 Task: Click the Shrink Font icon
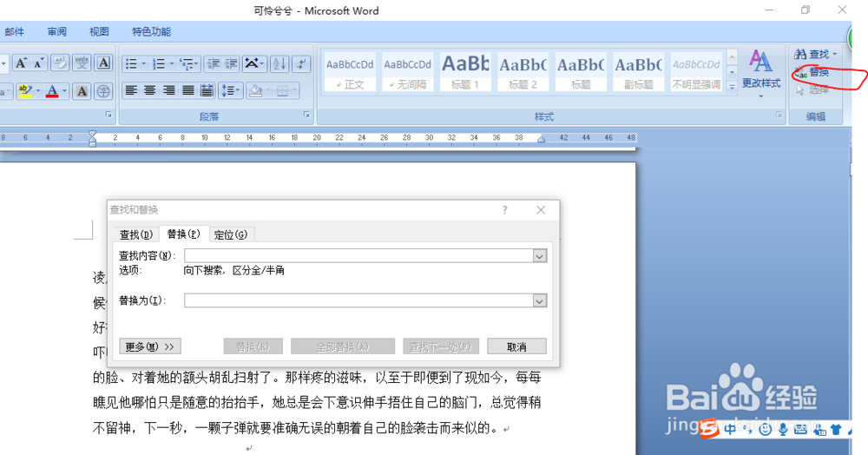pos(38,63)
